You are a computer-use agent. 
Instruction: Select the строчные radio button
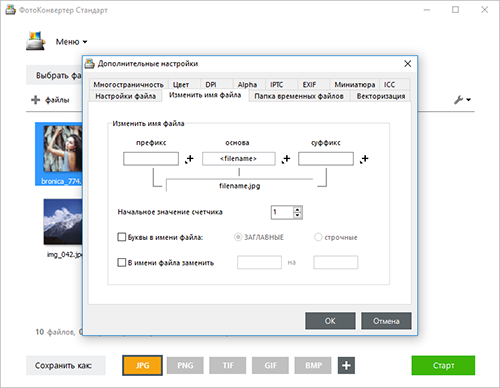tap(318, 237)
